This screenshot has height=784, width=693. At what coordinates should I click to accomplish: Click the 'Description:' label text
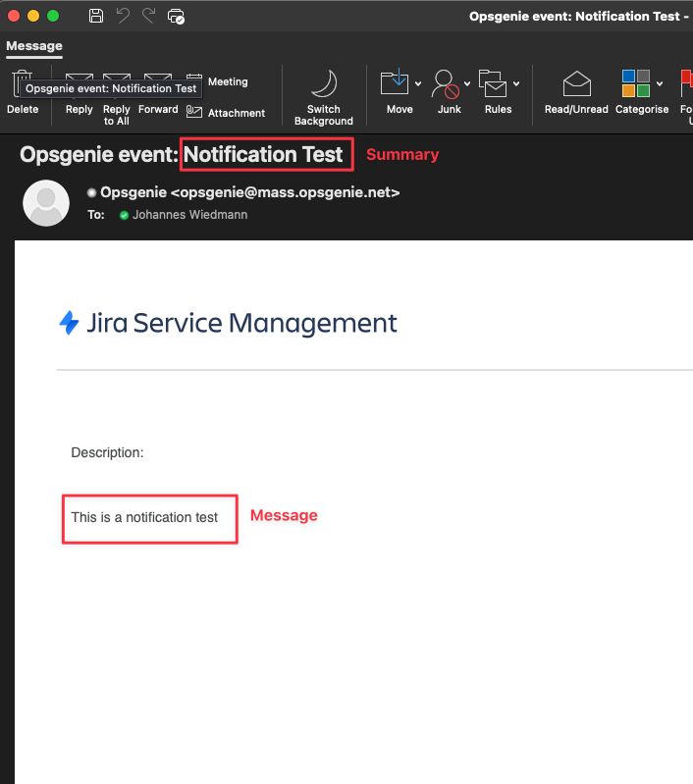107,452
